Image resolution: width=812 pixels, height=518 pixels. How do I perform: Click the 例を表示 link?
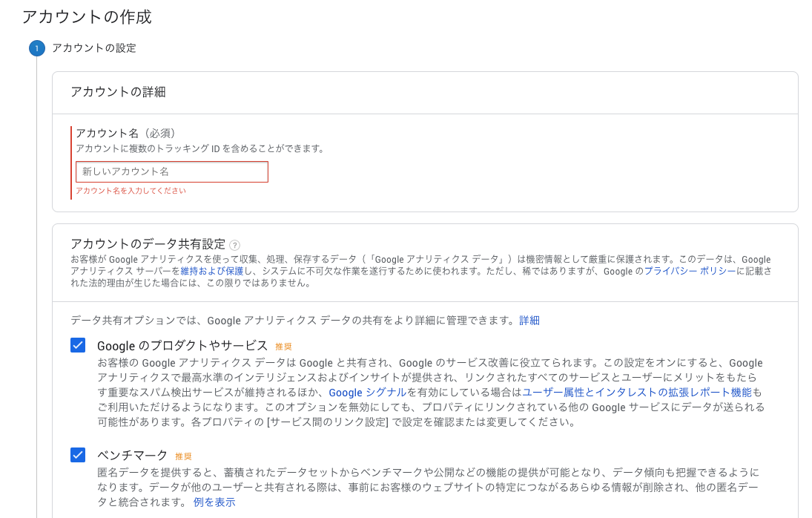point(214,502)
